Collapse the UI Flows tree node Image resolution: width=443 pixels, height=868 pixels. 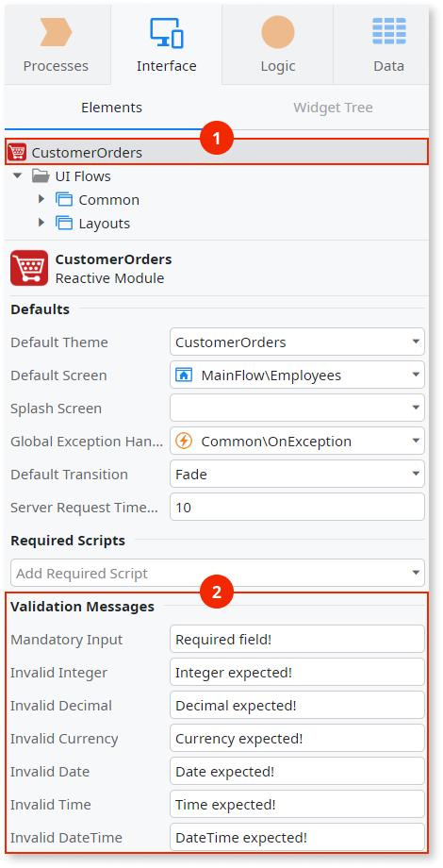tap(18, 176)
